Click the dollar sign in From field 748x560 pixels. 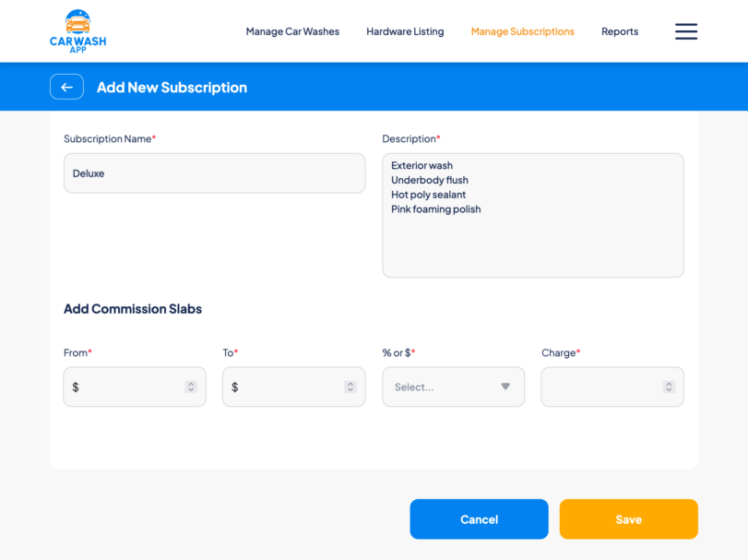[76, 387]
